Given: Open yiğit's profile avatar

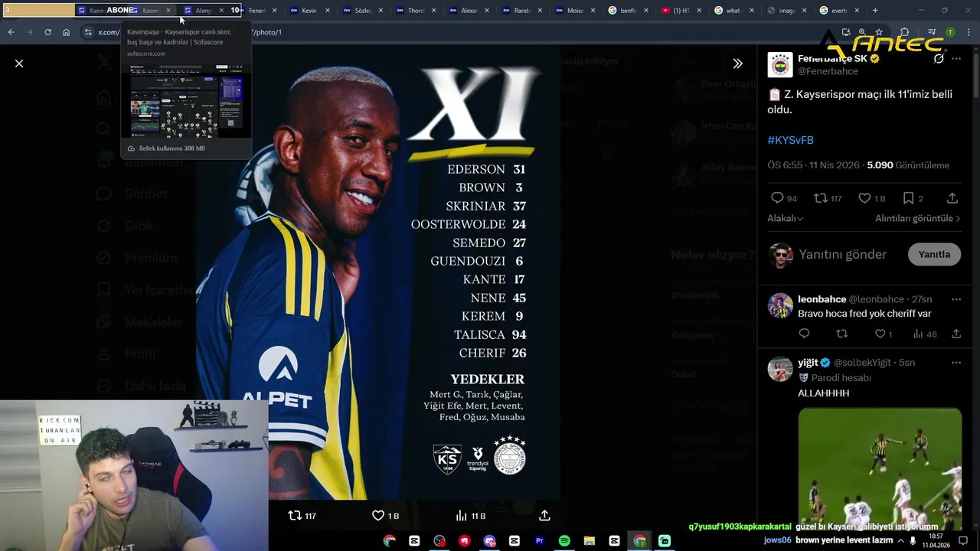Looking at the screenshot, I should (780, 369).
